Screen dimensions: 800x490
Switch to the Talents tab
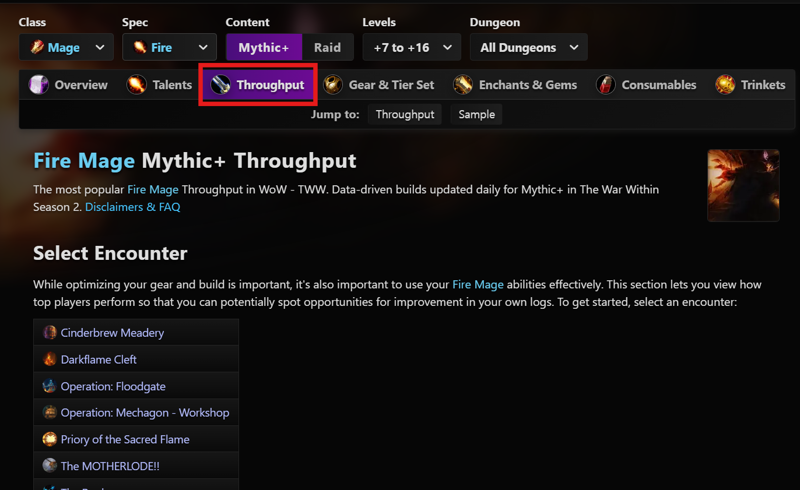pos(160,85)
